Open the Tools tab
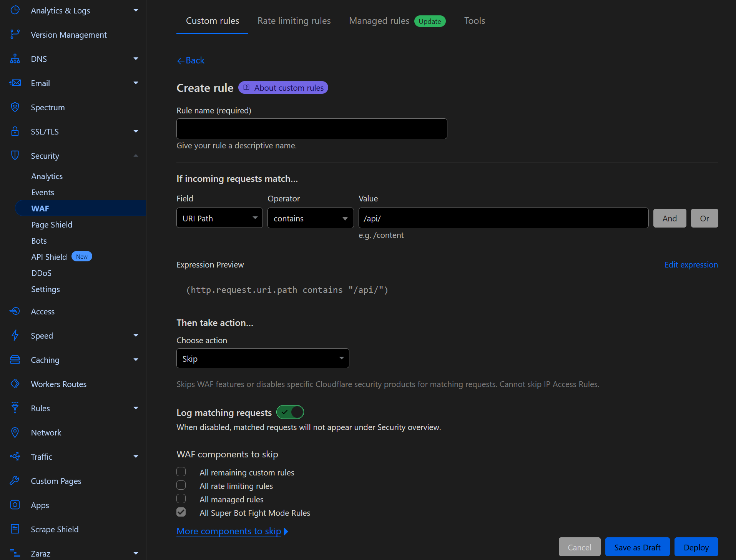The image size is (736, 560). (474, 21)
